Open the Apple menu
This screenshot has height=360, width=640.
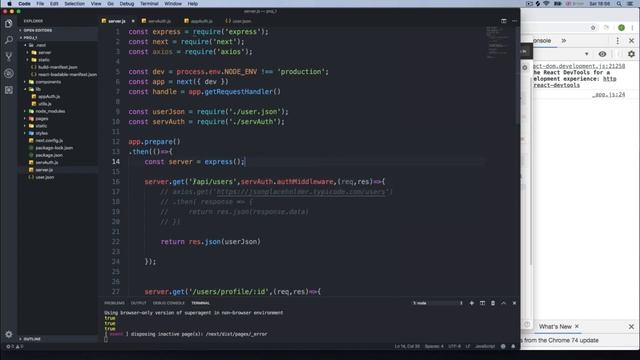pyautogui.click(x=9, y=4)
